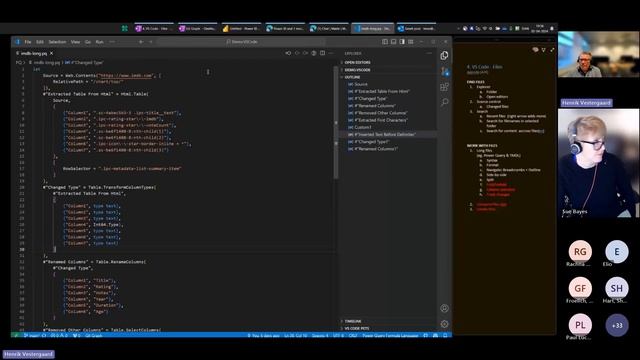The width and height of the screenshot is (640, 360).
Task: Click the Demo VSCode command center search box
Action: [241, 42]
